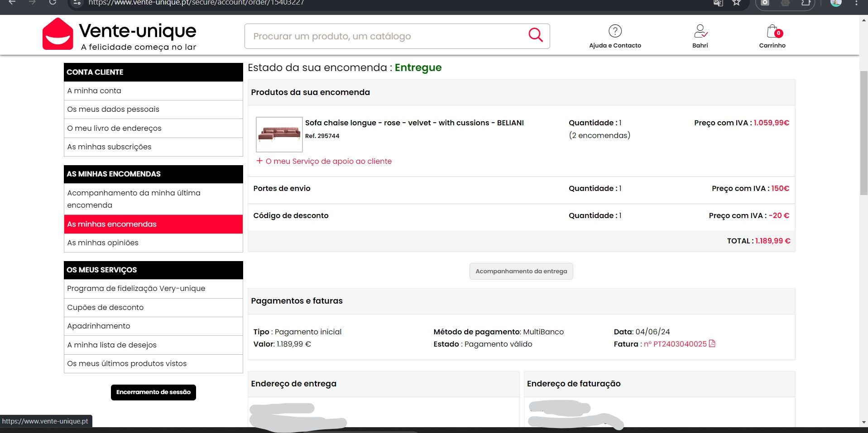The width and height of the screenshot is (868, 433).
Task: Click the red magnifier search icon
Action: tap(536, 35)
